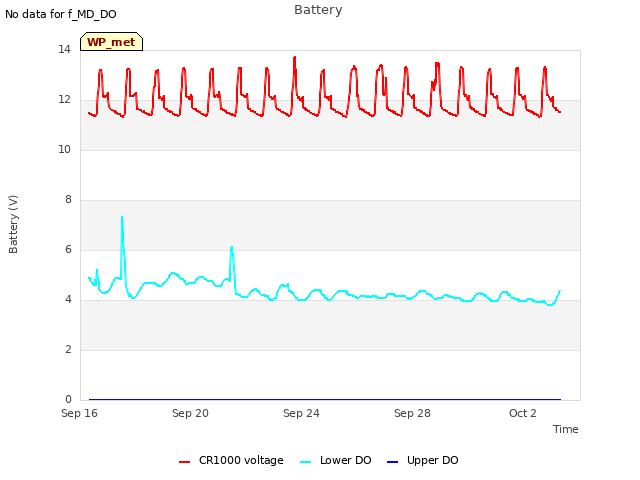Image resolution: width=640 pixels, height=480 pixels.
Task: Click the Sep 24 x-axis tick label
Action: pyautogui.click(x=301, y=413)
